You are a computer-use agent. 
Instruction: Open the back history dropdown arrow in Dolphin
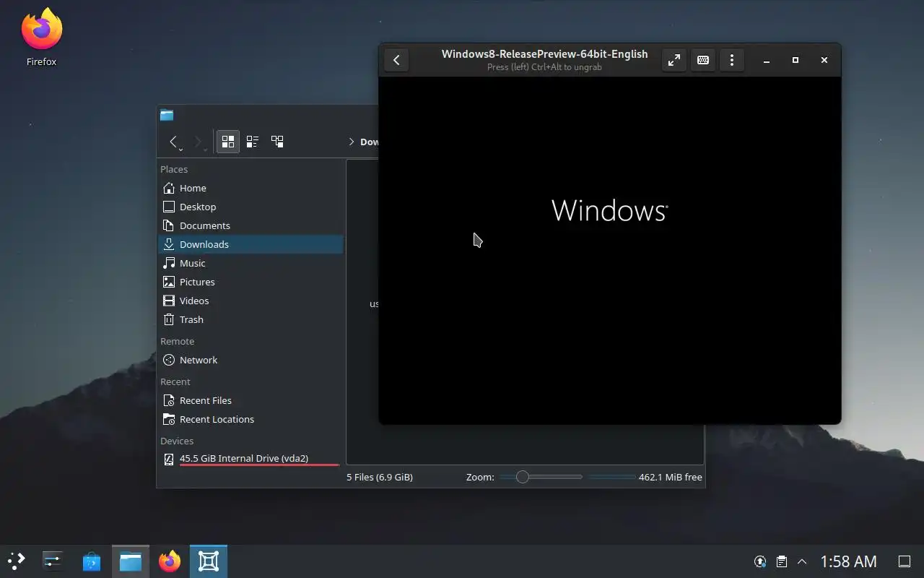180,149
